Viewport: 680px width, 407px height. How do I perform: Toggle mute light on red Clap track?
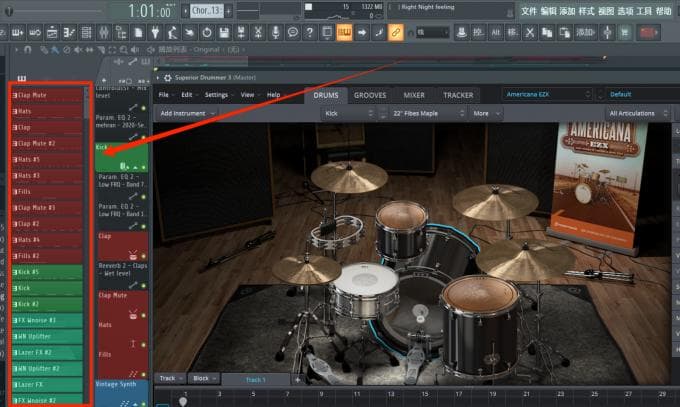click(144, 256)
